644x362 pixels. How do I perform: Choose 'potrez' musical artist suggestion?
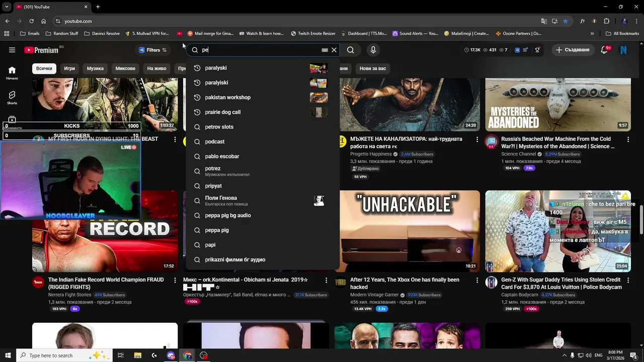(263, 171)
